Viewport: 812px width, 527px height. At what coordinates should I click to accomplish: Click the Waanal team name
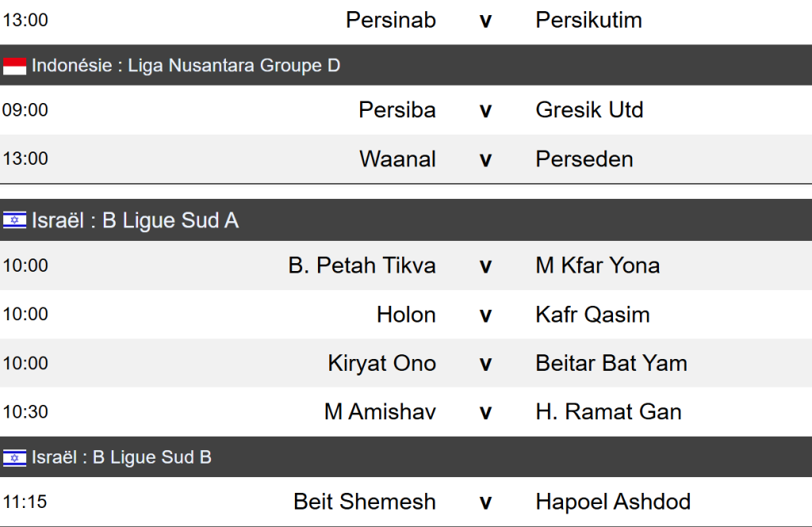point(397,158)
